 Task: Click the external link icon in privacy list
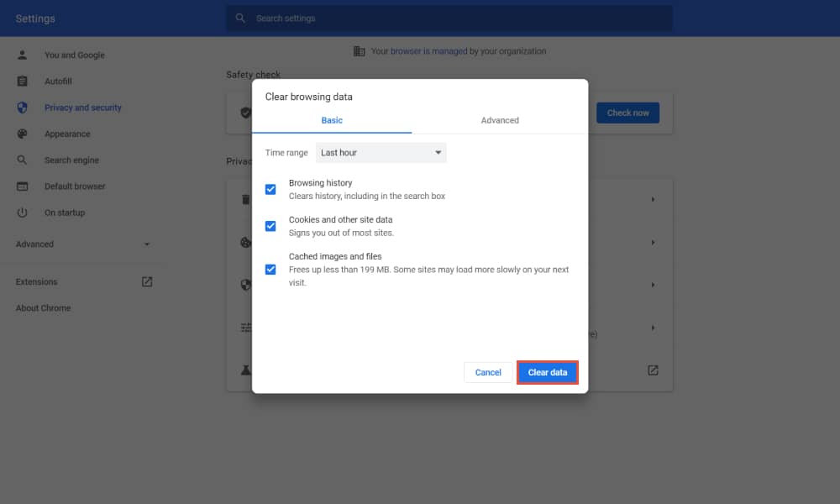[x=653, y=370]
